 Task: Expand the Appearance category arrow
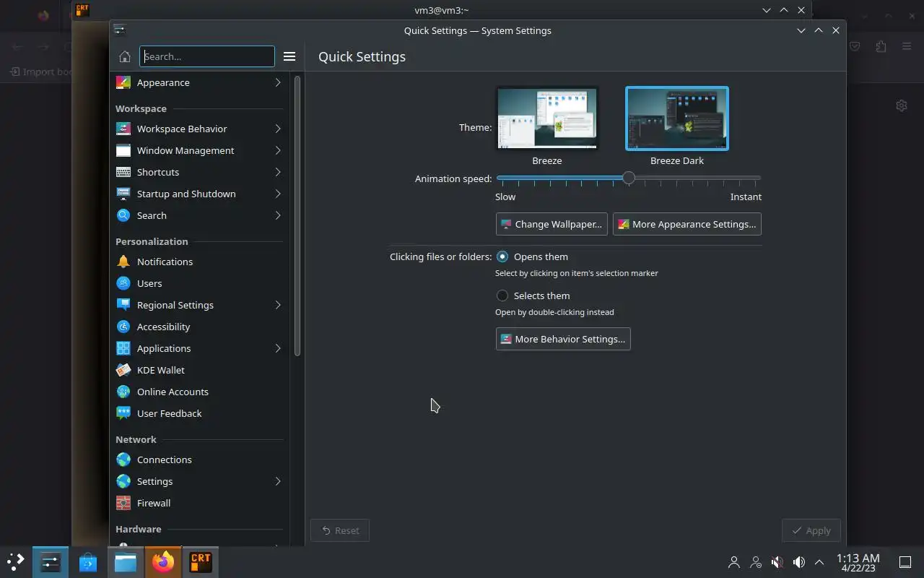tap(278, 82)
